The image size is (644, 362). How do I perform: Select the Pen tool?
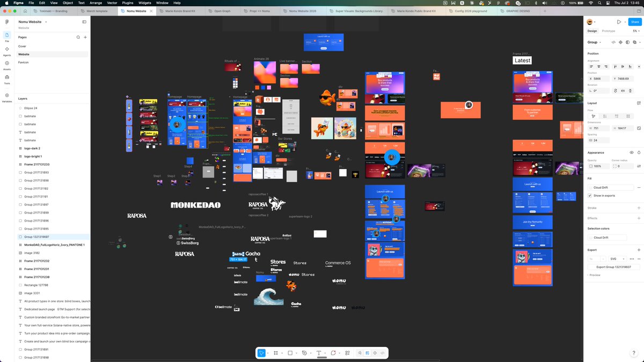pyautogui.click(x=304, y=353)
